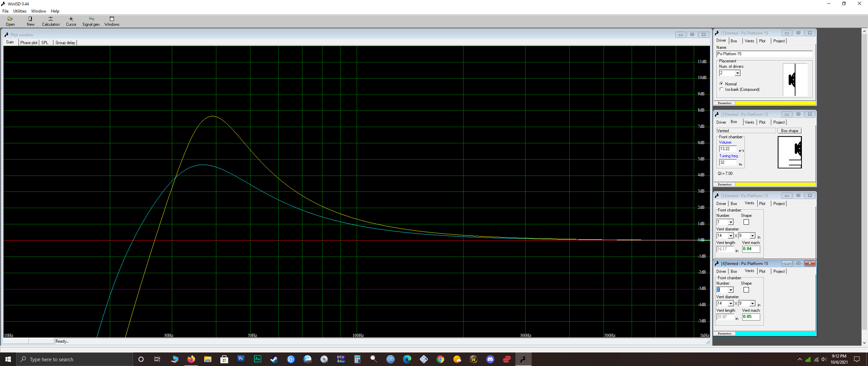Click the box Volume input field
The image size is (868, 366).
pos(728,149)
